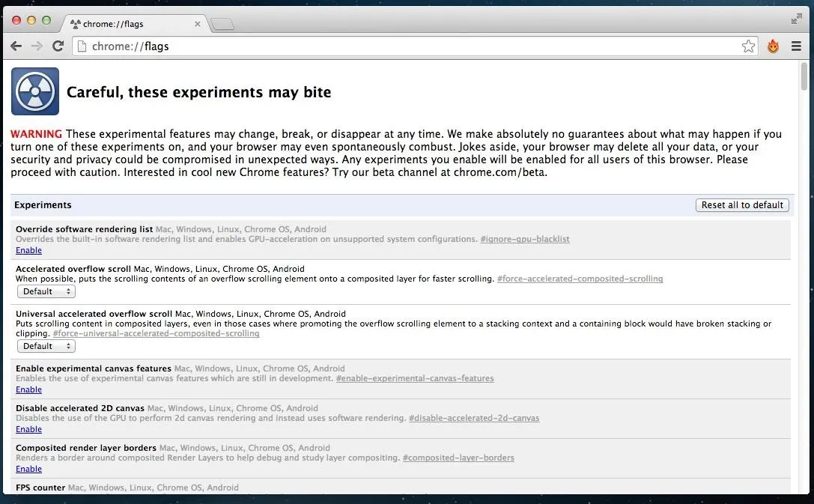Enable Composited render layer borders
Viewport: 814px width, 504px height.
(x=28, y=469)
